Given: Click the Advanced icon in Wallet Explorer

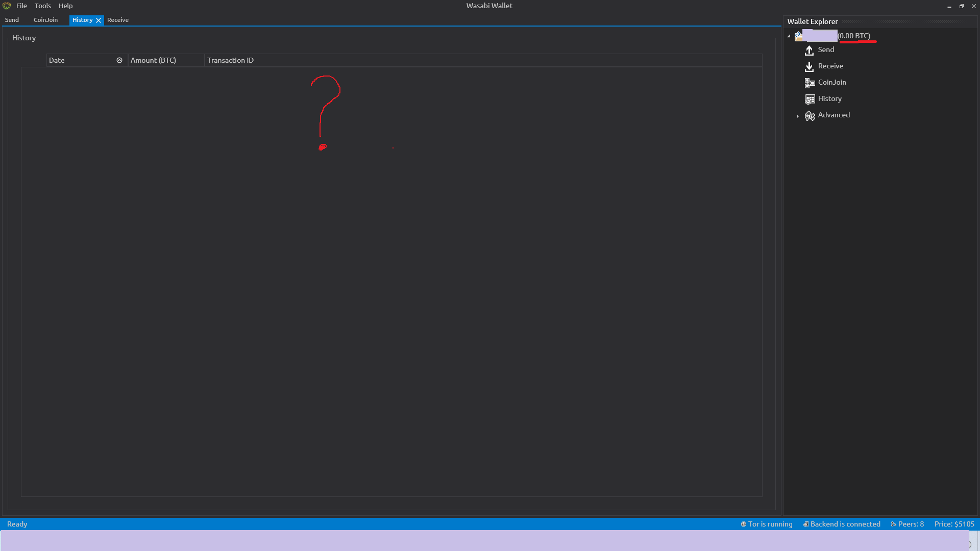Looking at the screenshot, I should coord(810,116).
